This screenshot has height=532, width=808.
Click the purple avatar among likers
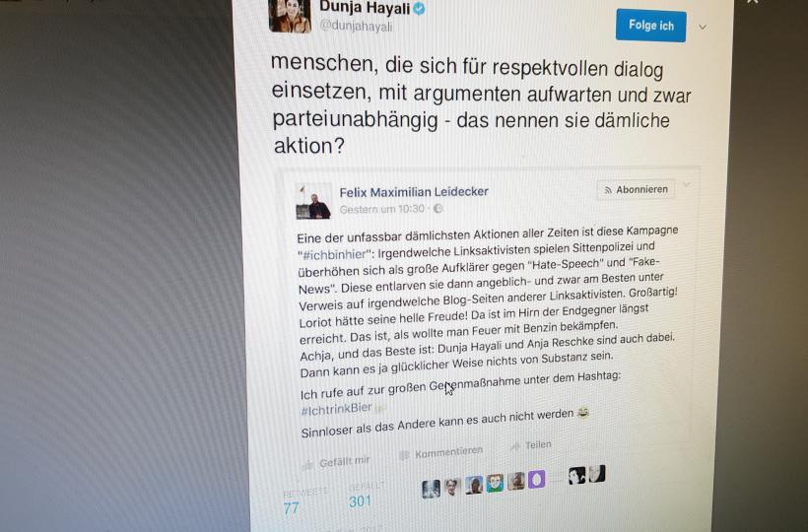tap(536, 480)
